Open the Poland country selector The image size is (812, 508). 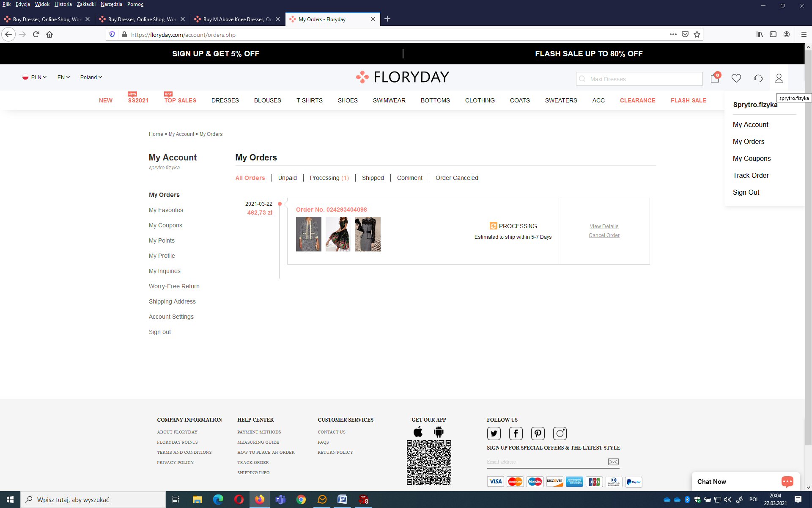point(91,77)
